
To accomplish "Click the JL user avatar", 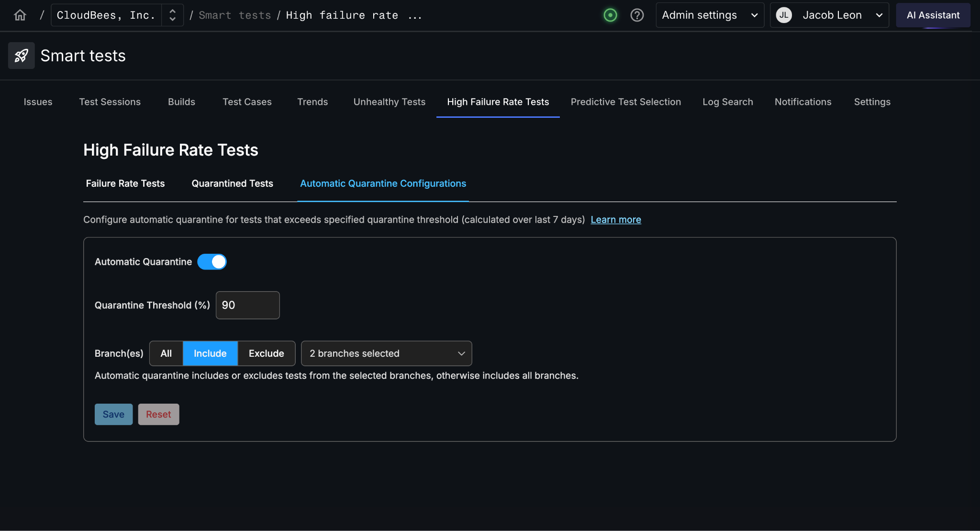I will tap(784, 15).
